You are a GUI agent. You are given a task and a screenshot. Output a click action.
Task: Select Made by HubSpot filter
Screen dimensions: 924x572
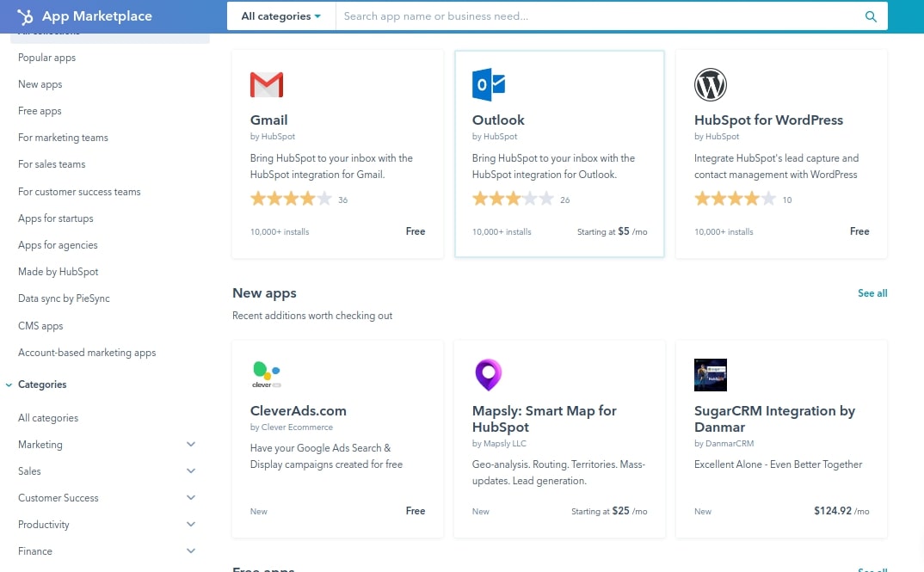pos(58,272)
